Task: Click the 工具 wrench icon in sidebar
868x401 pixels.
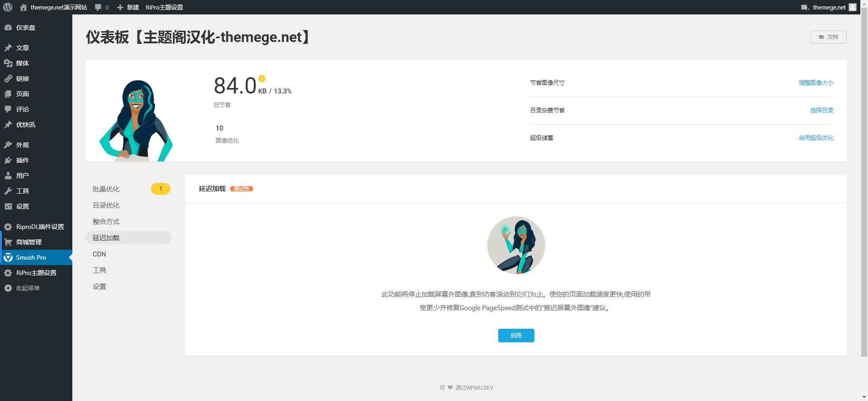Action: tap(8, 191)
